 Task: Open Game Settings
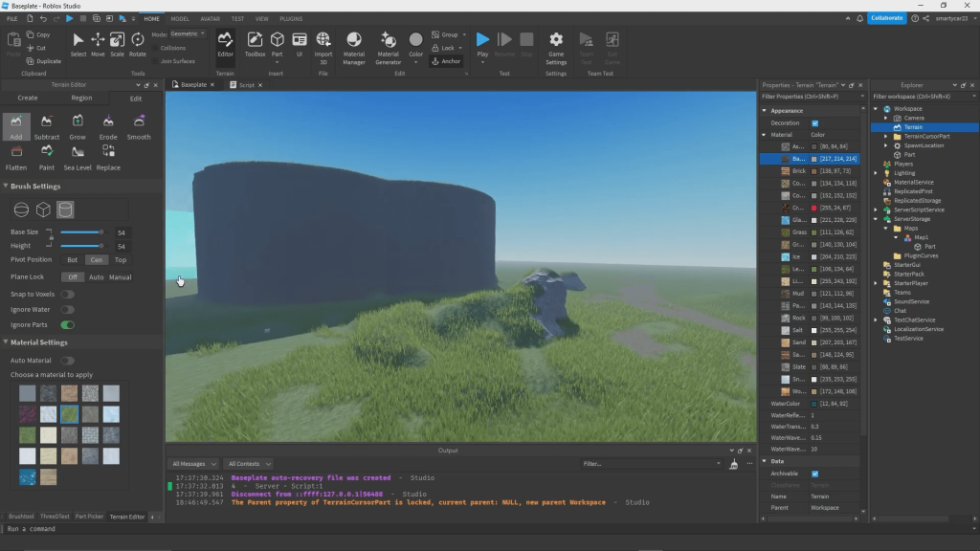point(556,48)
